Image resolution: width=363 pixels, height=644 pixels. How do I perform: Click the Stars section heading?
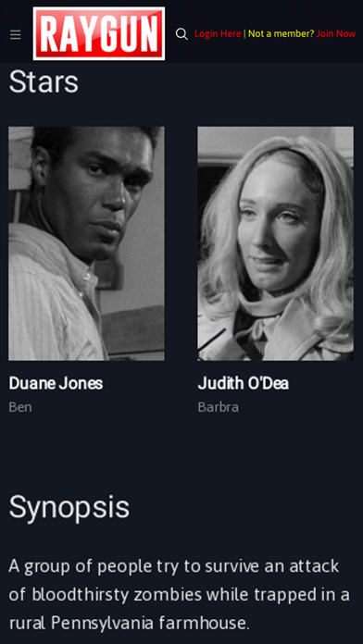coord(44,81)
